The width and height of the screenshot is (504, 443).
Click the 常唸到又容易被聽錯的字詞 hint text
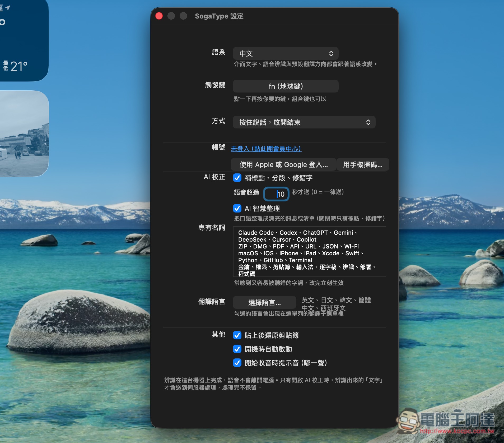(289, 283)
